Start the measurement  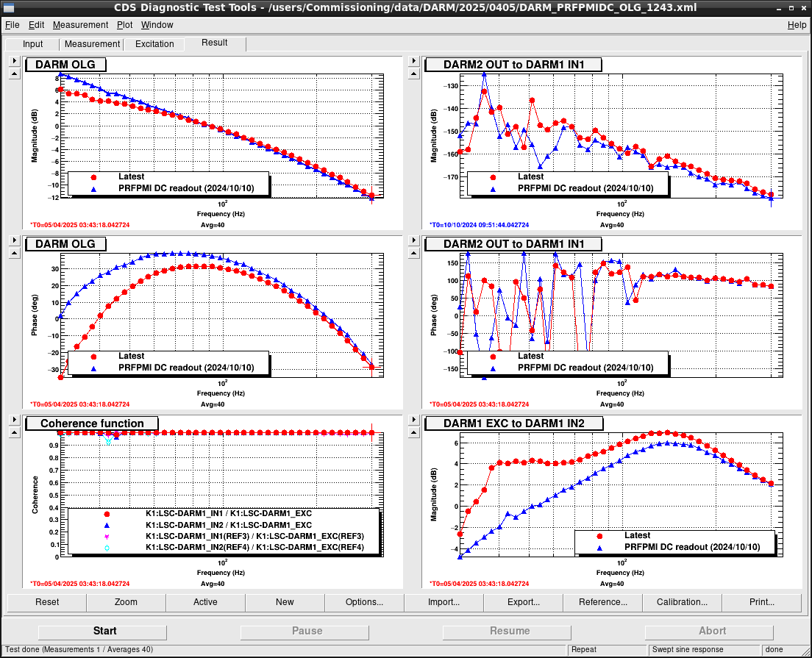click(x=102, y=632)
